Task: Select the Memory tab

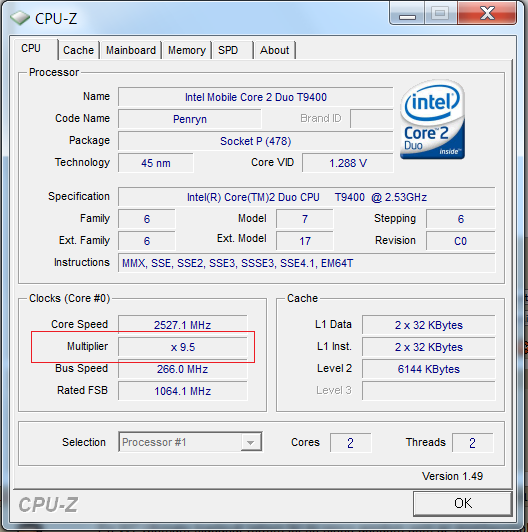Action: click(187, 50)
